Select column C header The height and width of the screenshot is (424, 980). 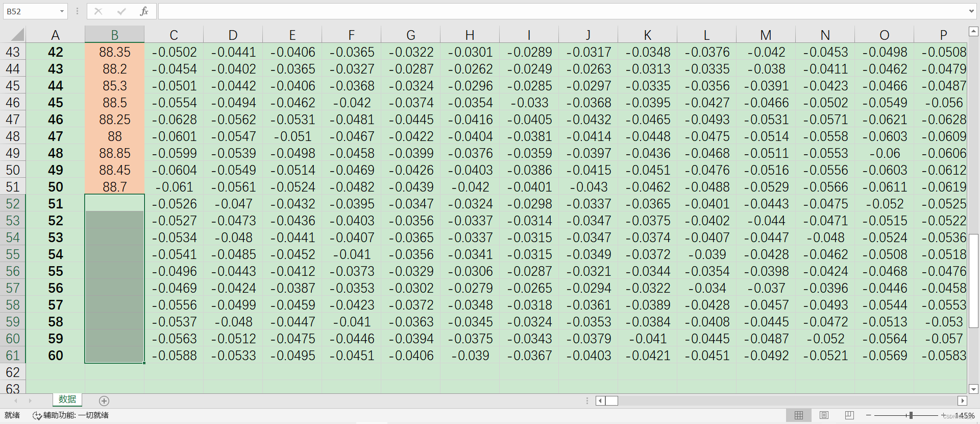pos(174,35)
